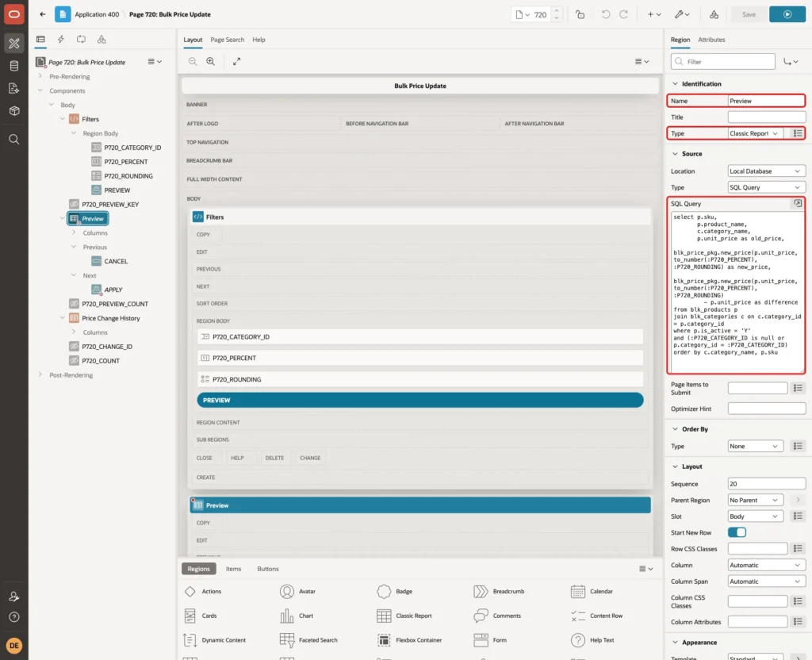Open the App Builder icon in the sidebar
Viewport: 812px width, 660px height.
tap(14, 44)
